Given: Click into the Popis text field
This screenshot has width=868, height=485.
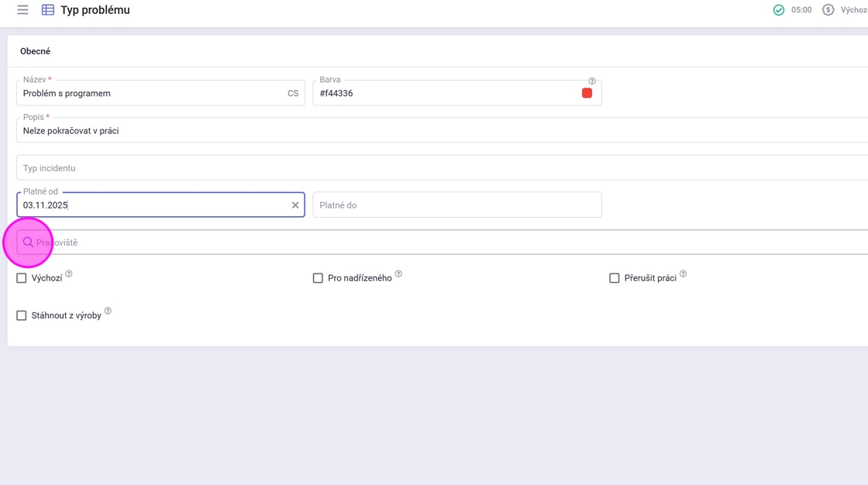Looking at the screenshot, I should tap(442, 131).
